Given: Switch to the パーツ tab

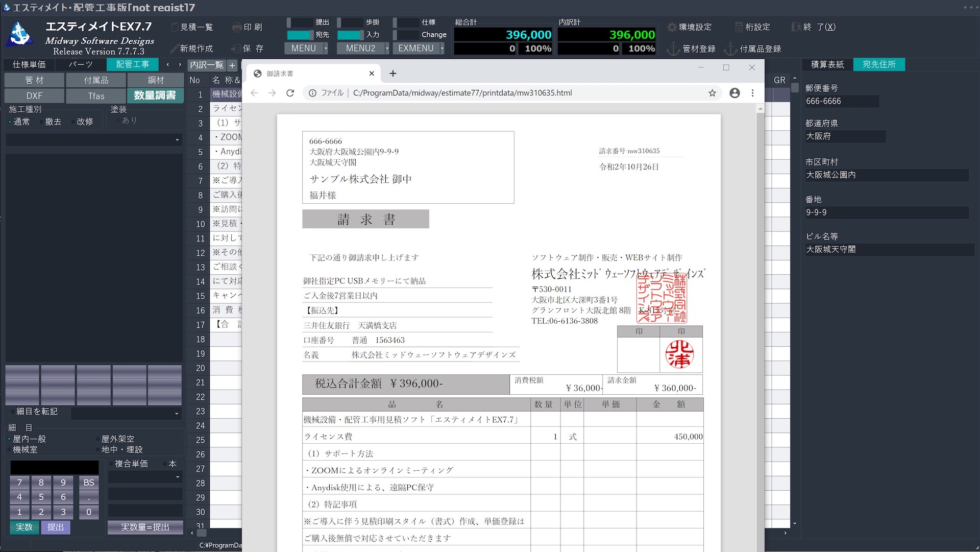Looking at the screenshot, I should pos(81,64).
